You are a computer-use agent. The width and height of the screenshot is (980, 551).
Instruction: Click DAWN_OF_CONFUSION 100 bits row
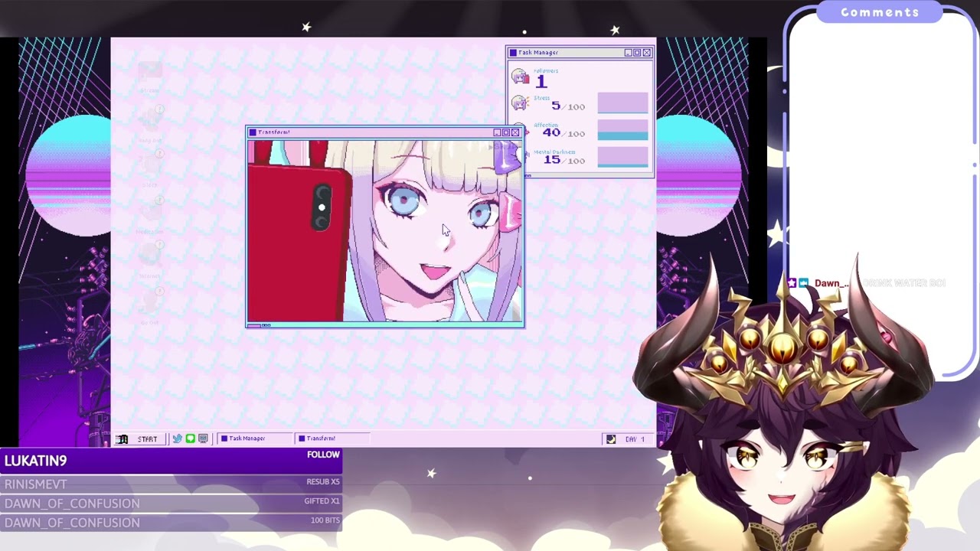pos(171,522)
